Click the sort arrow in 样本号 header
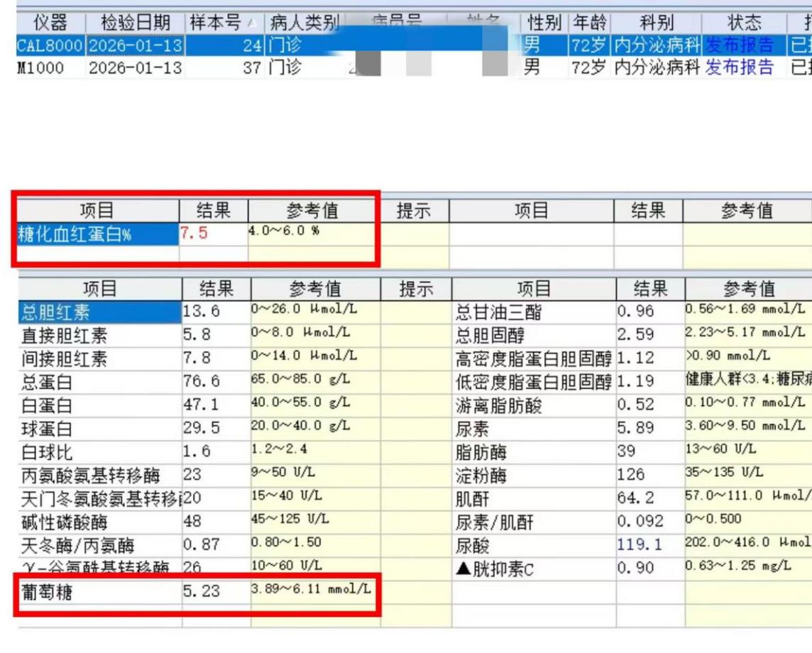812x653 pixels. (254, 24)
